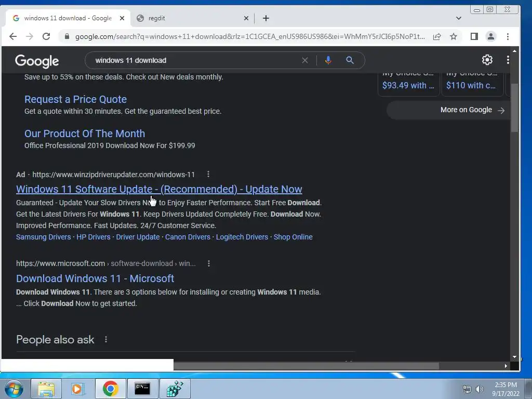Share this page icon in address bar

coord(437,36)
